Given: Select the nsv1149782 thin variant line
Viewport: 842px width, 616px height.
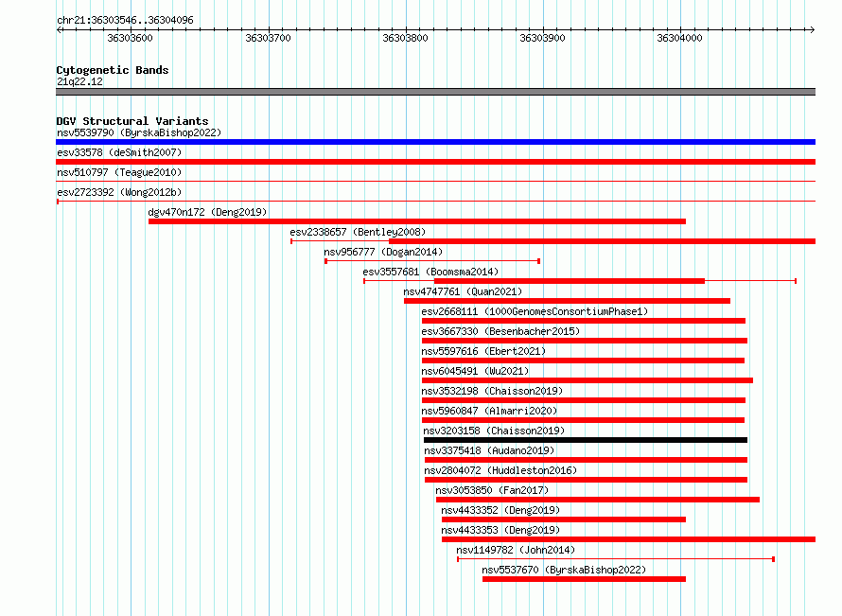Looking at the screenshot, I should [616, 559].
